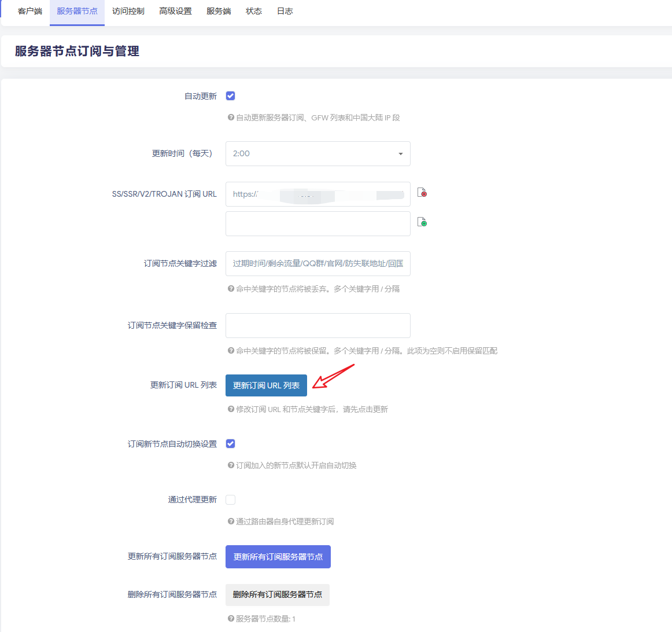Click the 订阅节点关键字保留检查 text box
Image resolution: width=672 pixels, height=632 pixels.
click(x=317, y=326)
